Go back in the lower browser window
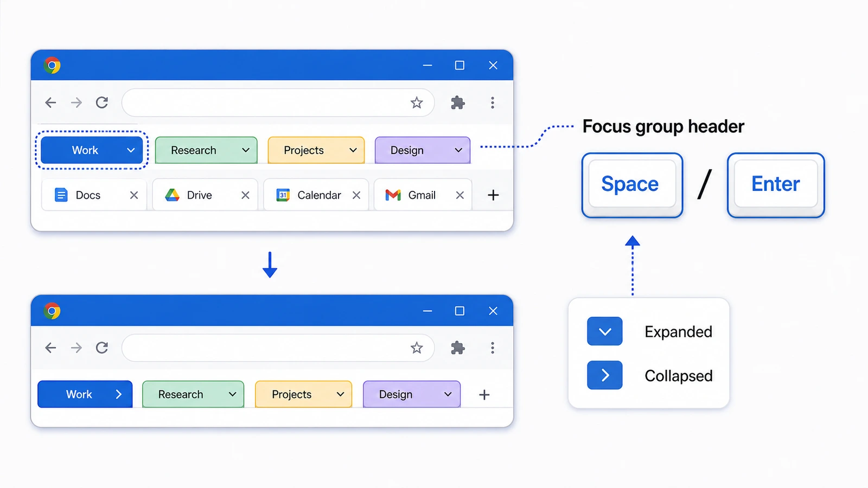868x488 pixels. (50, 348)
